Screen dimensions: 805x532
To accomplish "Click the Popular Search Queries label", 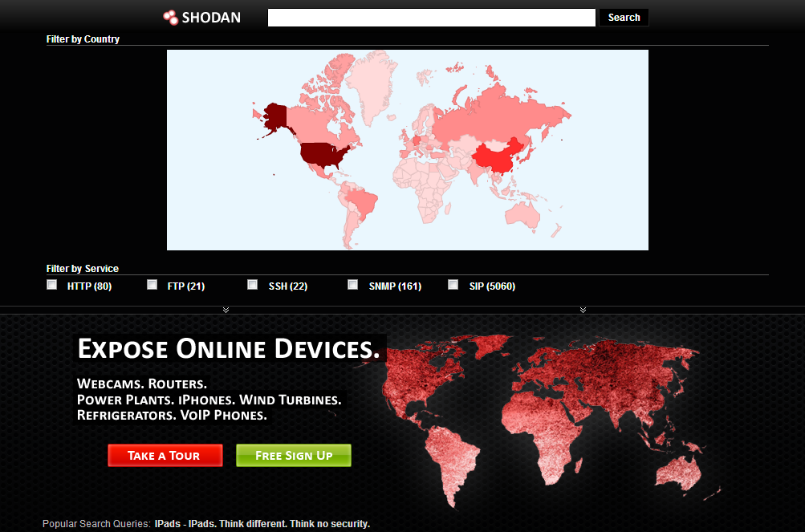I will (x=96, y=524).
